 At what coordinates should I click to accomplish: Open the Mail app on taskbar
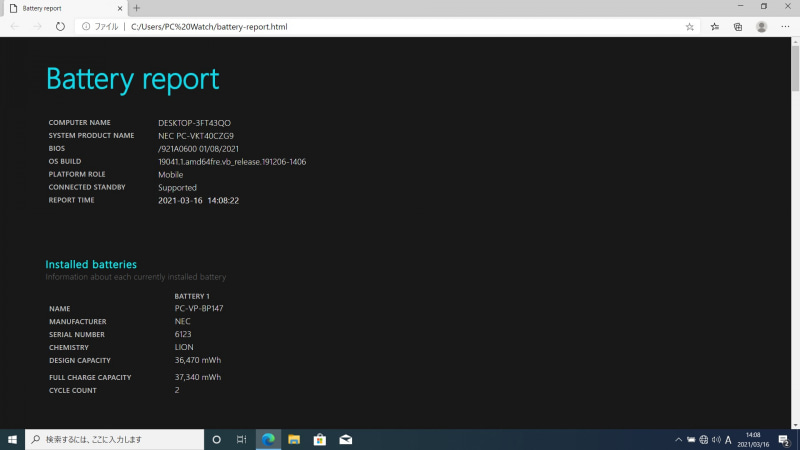(345, 439)
